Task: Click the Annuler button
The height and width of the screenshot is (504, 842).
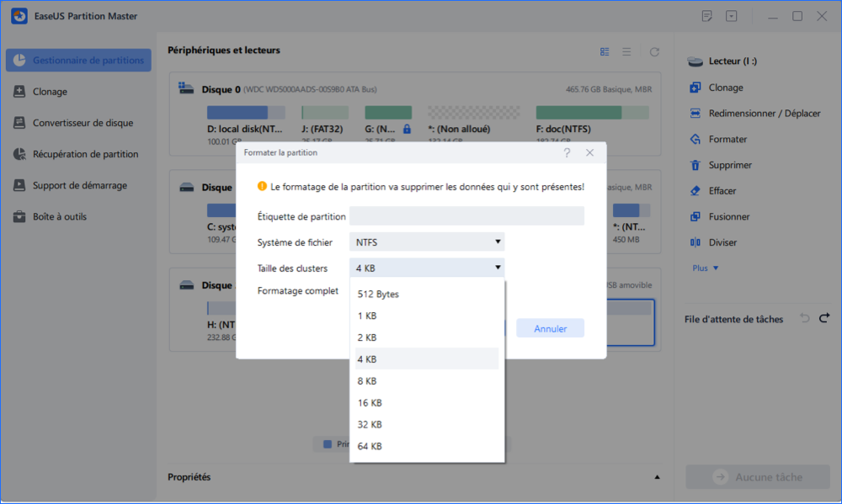Action: coord(550,328)
